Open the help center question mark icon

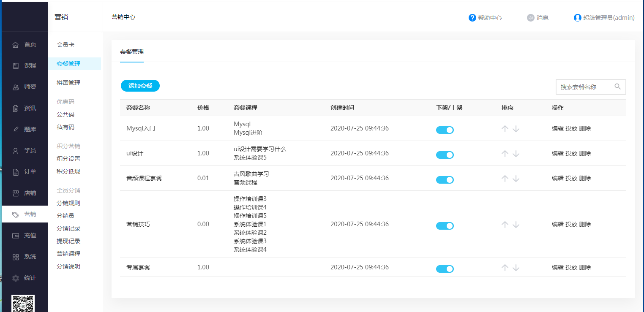coord(472,18)
